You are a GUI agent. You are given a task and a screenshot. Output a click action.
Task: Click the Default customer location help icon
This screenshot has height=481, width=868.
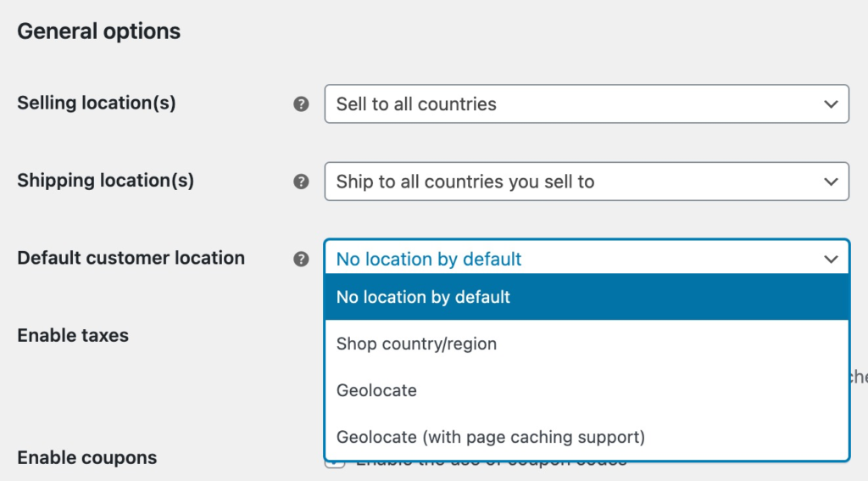pos(301,260)
